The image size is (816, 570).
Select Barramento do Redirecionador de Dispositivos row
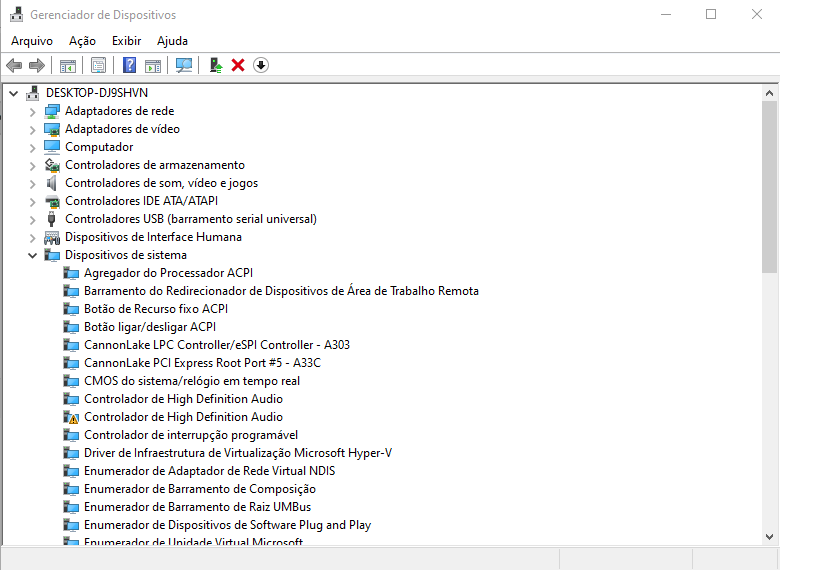(282, 291)
